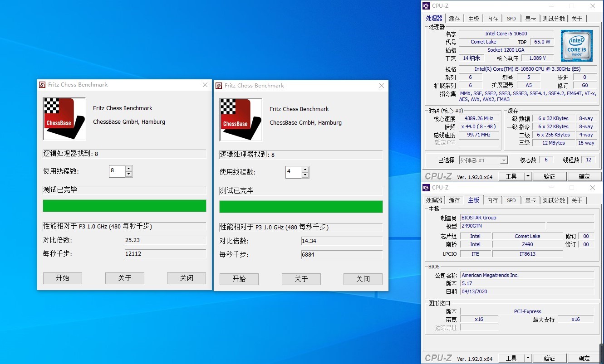The height and width of the screenshot is (364, 604).
Task: Click 开始 button in right Fritz window
Action: point(239,279)
